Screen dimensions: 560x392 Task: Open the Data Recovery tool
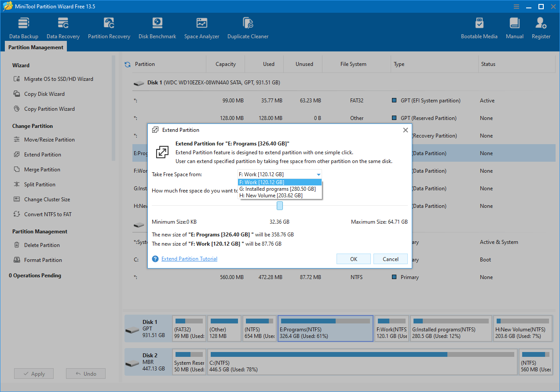click(63, 29)
